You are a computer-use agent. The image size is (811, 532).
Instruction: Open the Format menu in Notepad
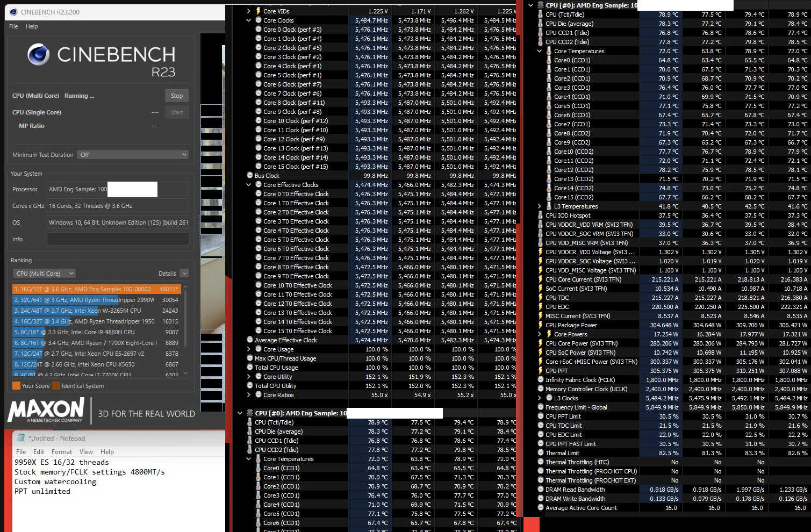click(x=62, y=452)
